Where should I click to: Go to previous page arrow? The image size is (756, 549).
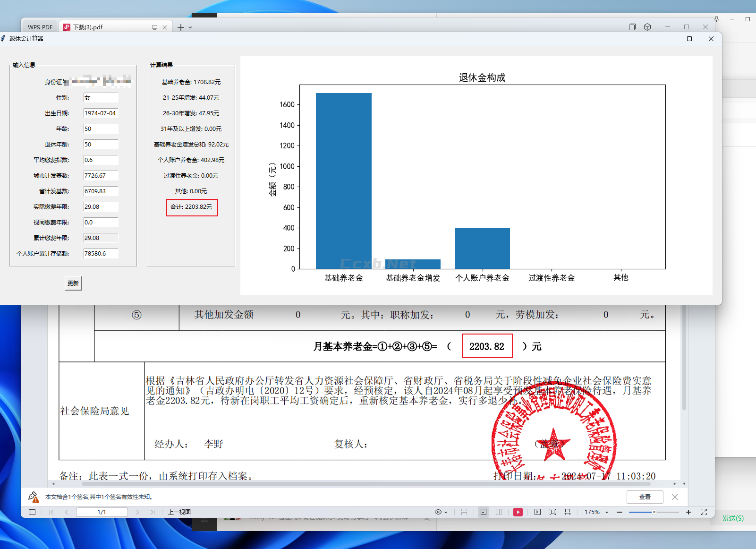[67, 512]
